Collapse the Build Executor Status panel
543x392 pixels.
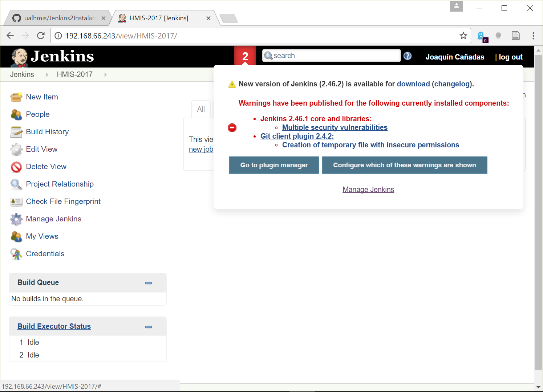(x=149, y=327)
